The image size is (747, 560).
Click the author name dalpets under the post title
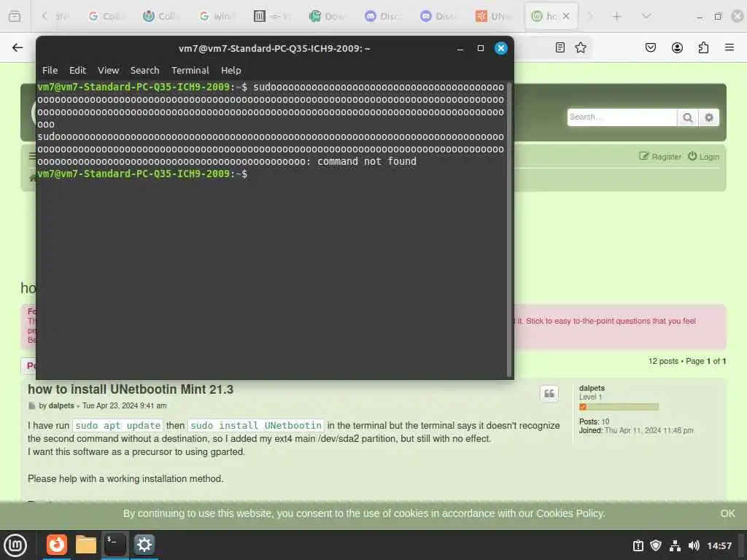(x=61, y=405)
